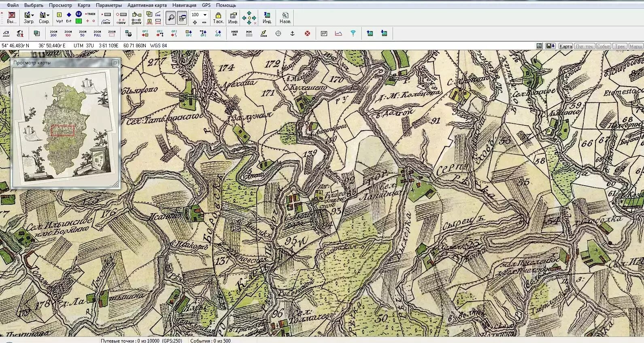Open the Адаптивная карта menu

pyautogui.click(x=147, y=5)
